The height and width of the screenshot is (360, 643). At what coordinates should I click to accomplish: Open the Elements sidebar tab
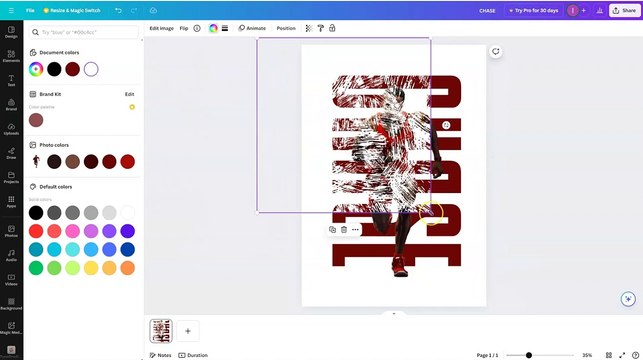click(x=11, y=56)
